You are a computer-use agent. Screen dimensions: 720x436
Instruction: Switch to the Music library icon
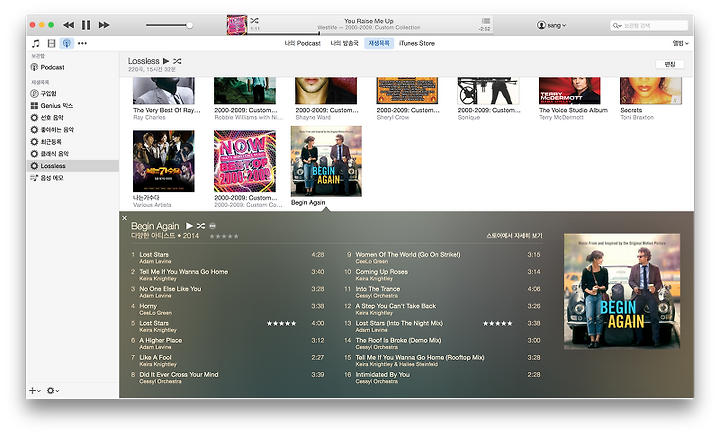tap(36, 43)
